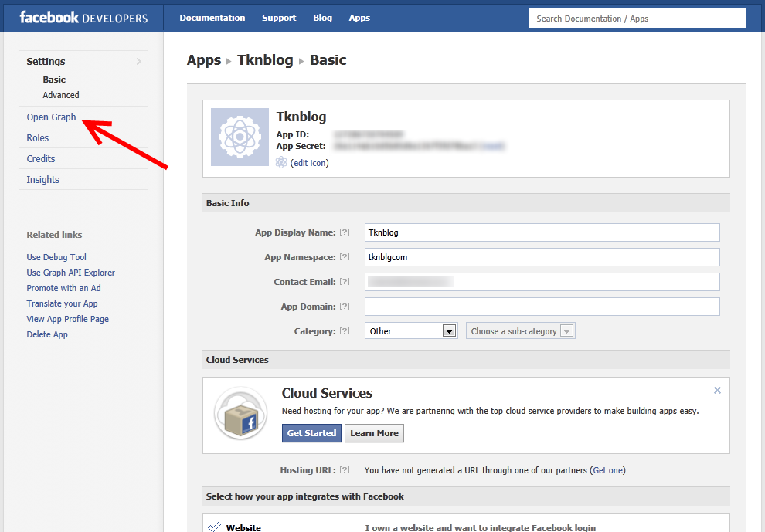
Task: Click the blurred reset link after App Secret
Action: click(x=492, y=146)
